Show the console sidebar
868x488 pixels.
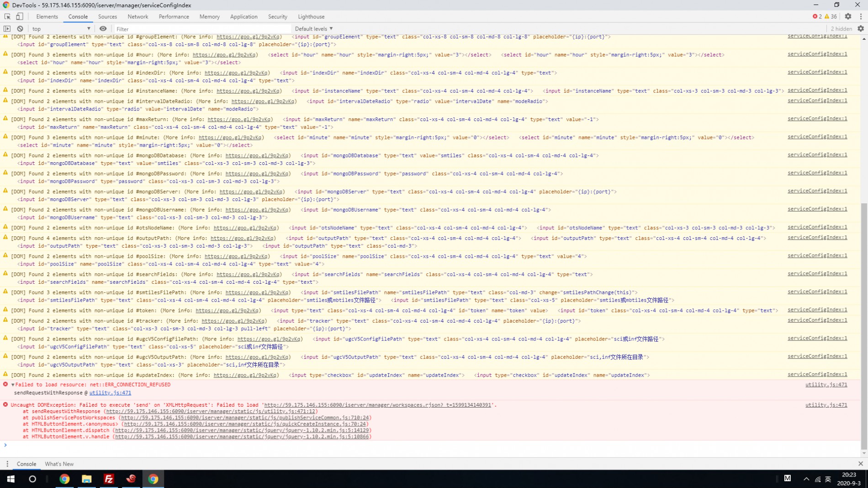[7, 28]
